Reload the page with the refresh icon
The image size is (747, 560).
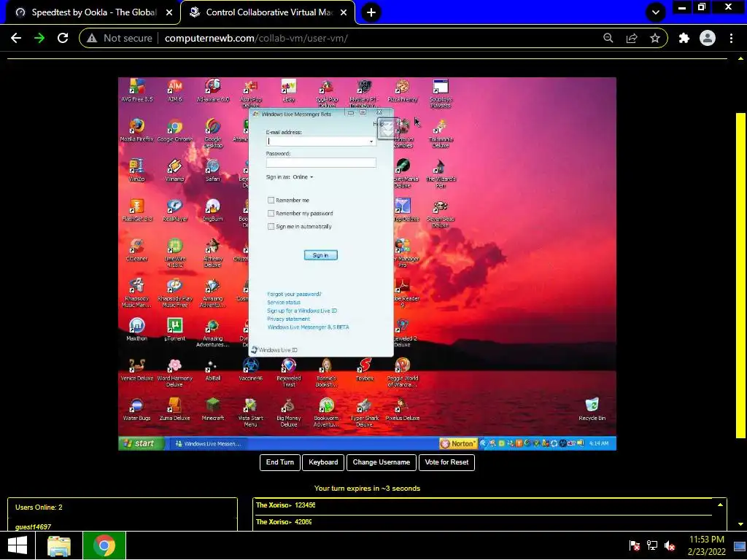63,38
